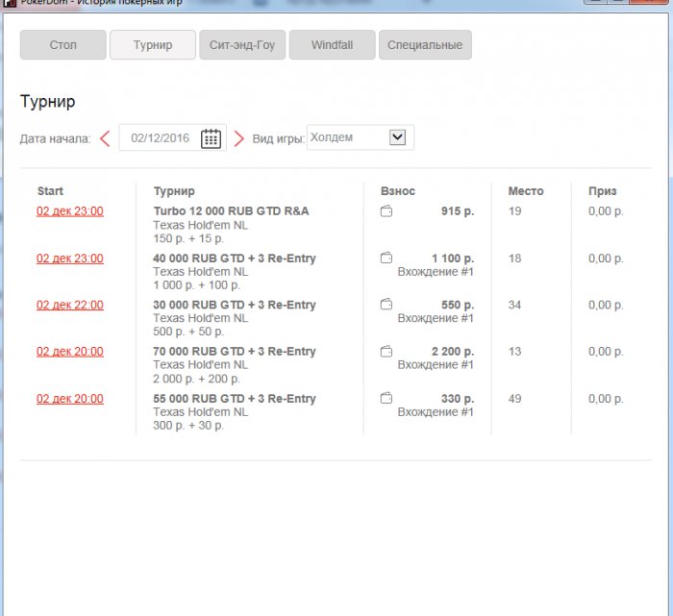This screenshot has height=616, width=673.
Task: Click the Start column header
Action: click(50, 191)
